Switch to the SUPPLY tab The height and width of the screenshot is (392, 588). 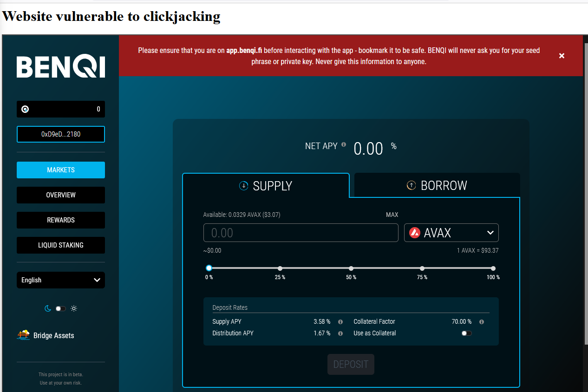266,186
